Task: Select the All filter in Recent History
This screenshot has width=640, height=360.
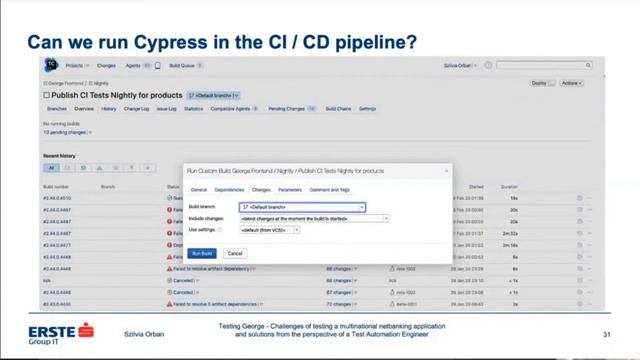Action: click(x=51, y=168)
